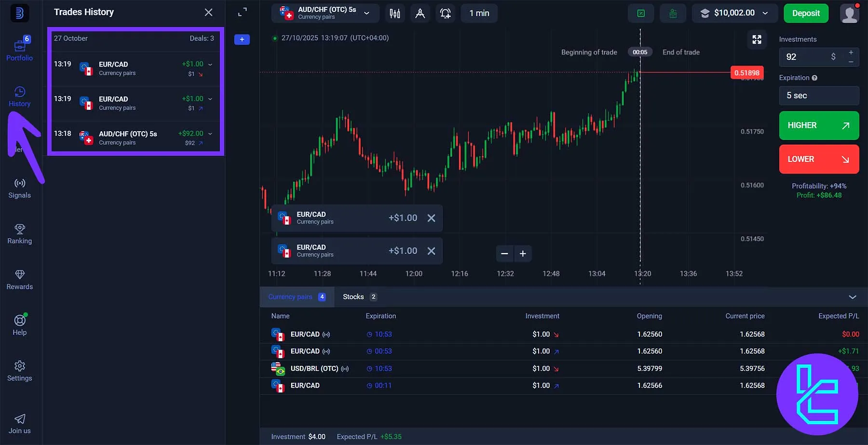Viewport: 868px width, 445px height.
Task: Click the price alert bell icon
Action: pyautogui.click(x=445, y=13)
